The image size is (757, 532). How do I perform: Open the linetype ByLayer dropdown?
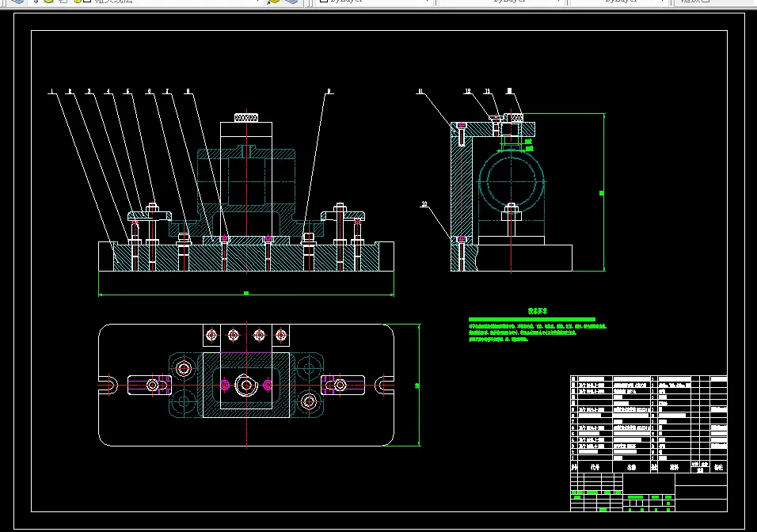click(x=558, y=2)
